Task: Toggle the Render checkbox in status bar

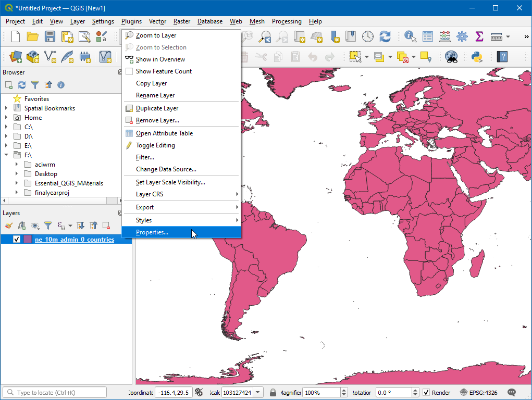Action: point(426,392)
